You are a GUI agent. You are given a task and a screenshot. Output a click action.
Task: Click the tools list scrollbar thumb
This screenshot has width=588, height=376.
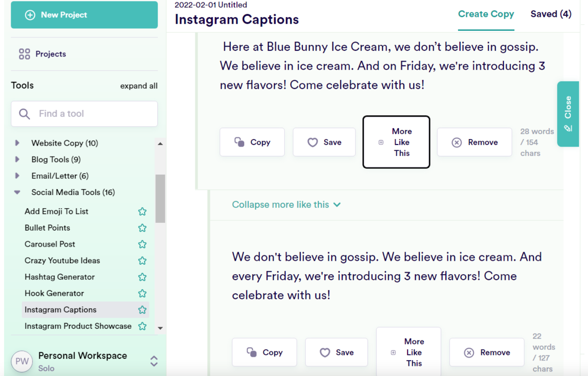coord(160,198)
